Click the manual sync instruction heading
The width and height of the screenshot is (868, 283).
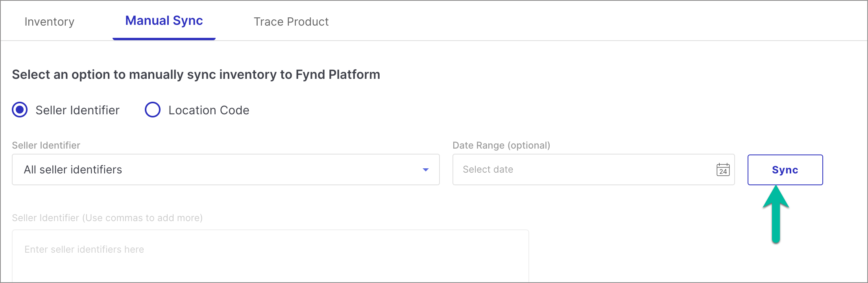coord(196,74)
